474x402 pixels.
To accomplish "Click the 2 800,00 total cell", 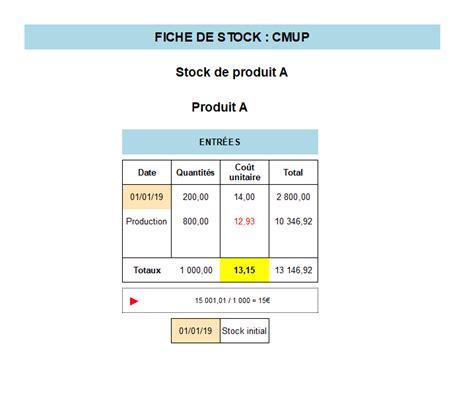I will (293, 197).
